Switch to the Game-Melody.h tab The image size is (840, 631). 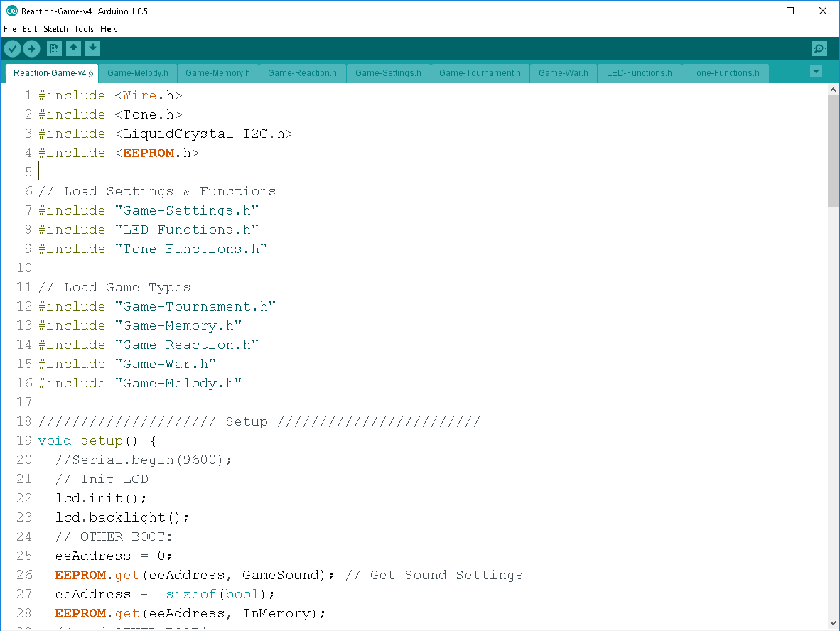coord(138,72)
